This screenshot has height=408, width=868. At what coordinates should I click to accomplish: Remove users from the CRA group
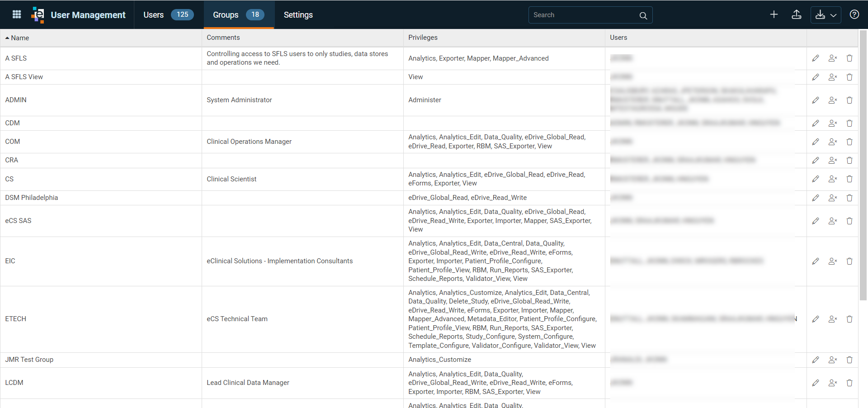tap(833, 161)
